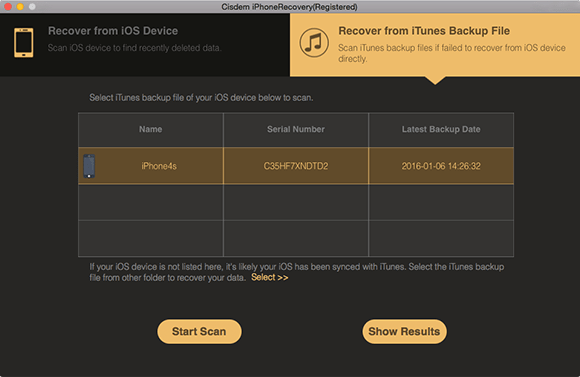Start scanning the selected backup
This screenshot has height=377, width=580.
pyautogui.click(x=199, y=331)
